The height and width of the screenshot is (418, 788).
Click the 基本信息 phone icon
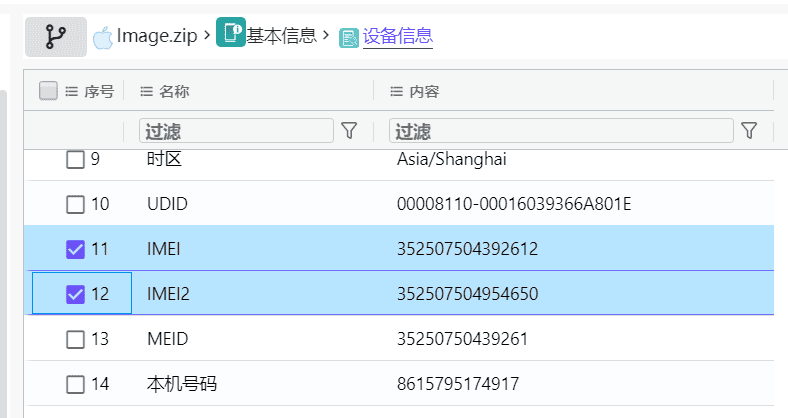[x=231, y=32]
